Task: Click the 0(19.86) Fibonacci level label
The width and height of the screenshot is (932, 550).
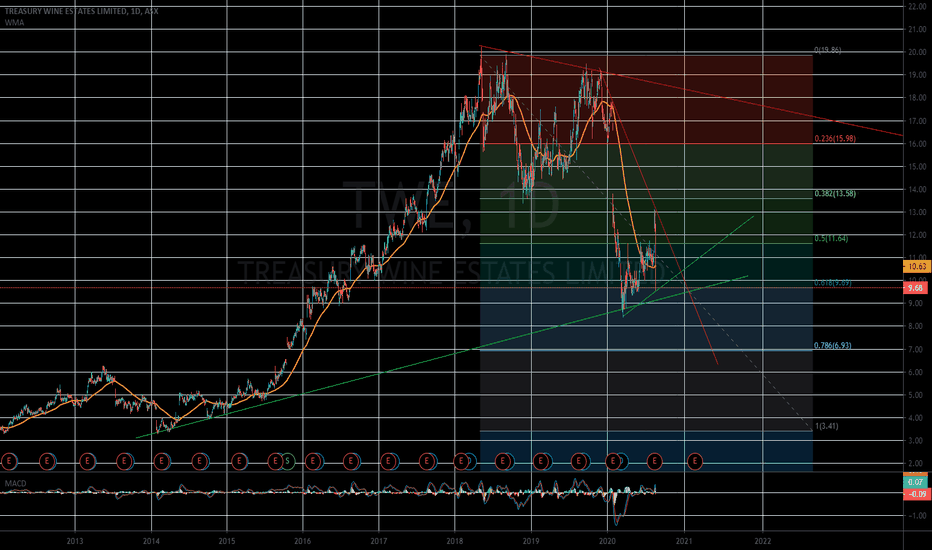Action: (x=827, y=51)
